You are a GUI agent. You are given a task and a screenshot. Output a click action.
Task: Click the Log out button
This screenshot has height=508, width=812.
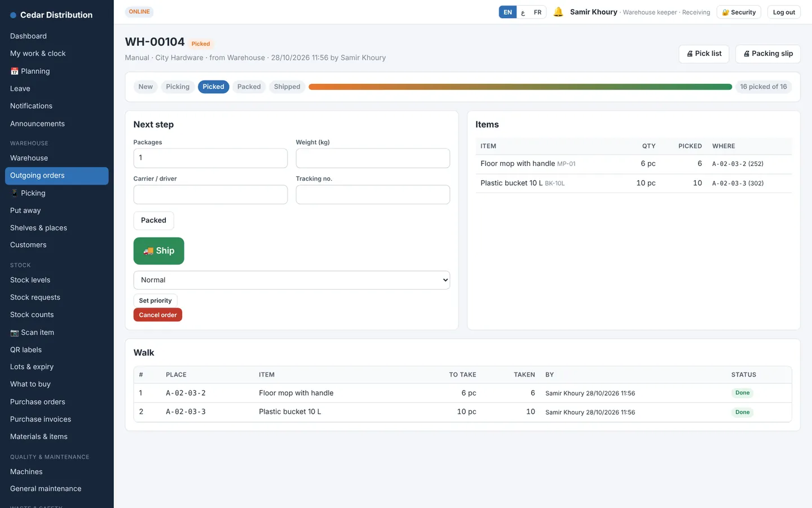[784, 12]
